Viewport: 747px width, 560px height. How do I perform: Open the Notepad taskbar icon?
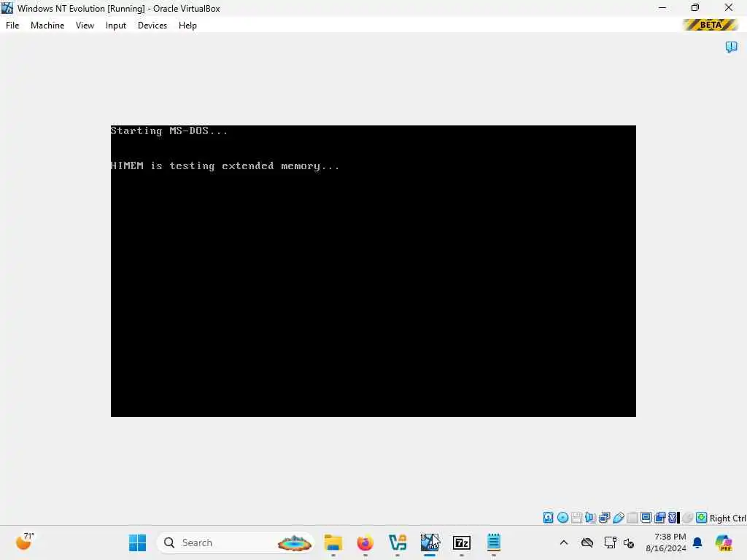494,542
